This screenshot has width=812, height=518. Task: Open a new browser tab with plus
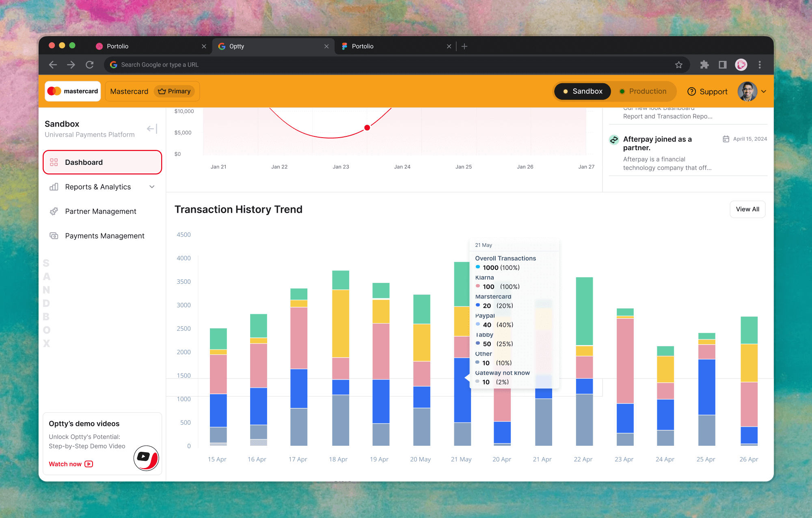[464, 46]
